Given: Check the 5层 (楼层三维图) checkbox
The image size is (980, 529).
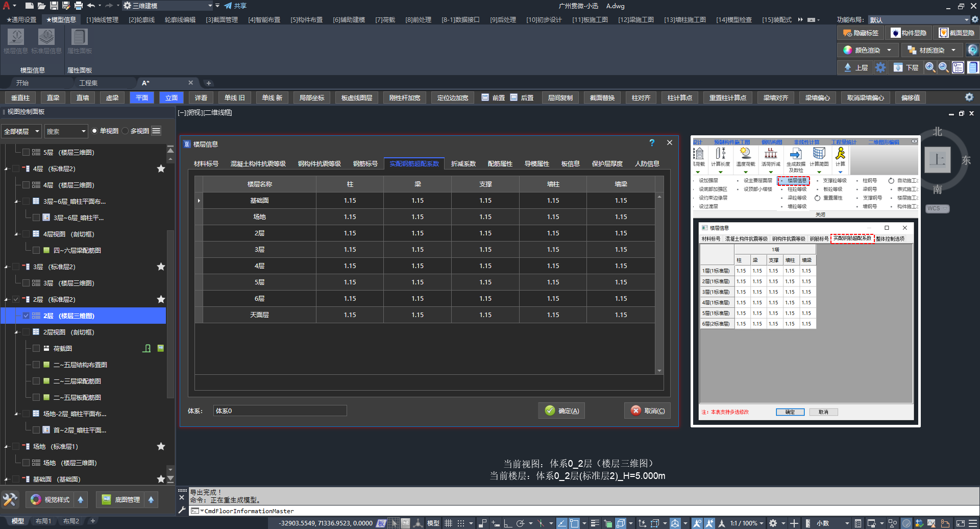Looking at the screenshot, I should (x=26, y=152).
